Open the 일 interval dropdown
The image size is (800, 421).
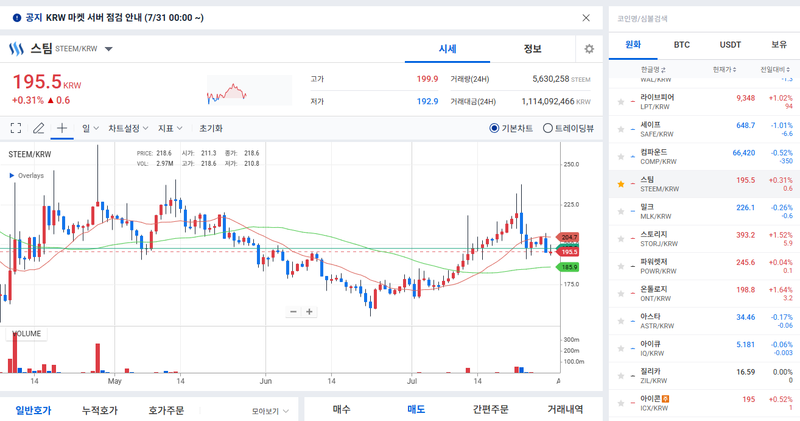tap(90, 128)
